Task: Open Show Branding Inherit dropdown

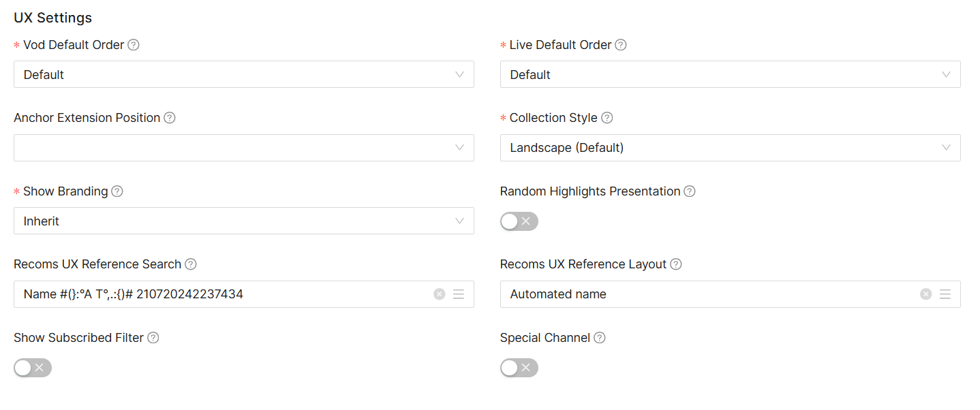Action: (243, 221)
